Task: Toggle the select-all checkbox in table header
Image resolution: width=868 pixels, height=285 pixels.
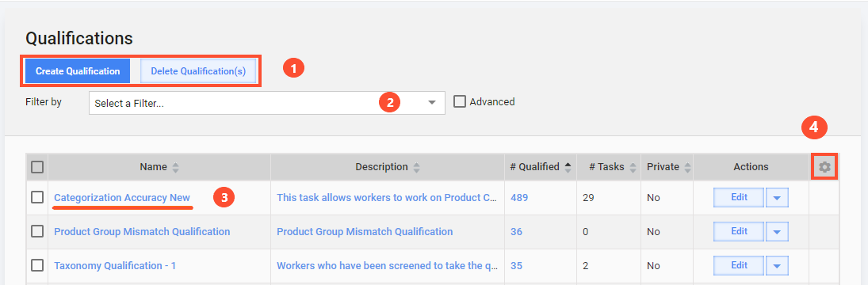Action: pos(37,167)
